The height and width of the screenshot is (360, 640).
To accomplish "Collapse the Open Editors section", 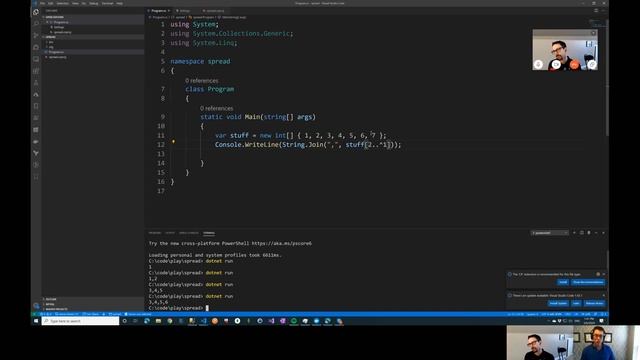I will (x=93, y=17).
